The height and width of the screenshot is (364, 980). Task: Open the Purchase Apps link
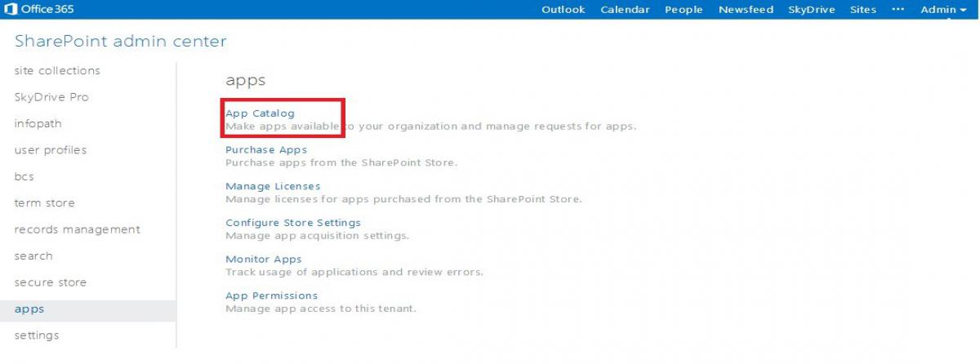coord(266,150)
